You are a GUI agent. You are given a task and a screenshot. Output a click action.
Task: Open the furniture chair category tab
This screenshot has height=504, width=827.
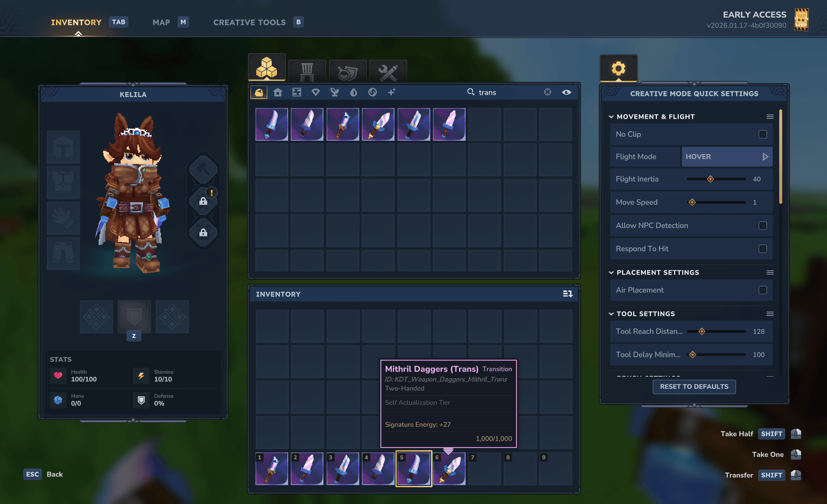(x=307, y=71)
